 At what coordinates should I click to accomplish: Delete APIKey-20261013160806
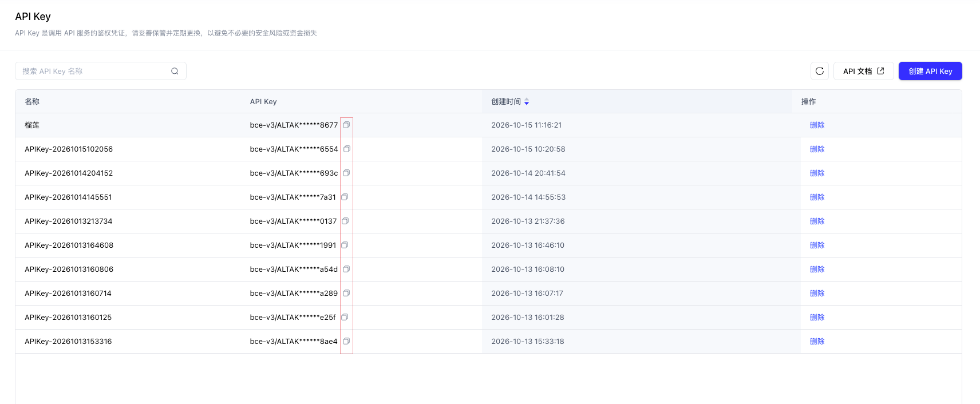coord(817,270)
